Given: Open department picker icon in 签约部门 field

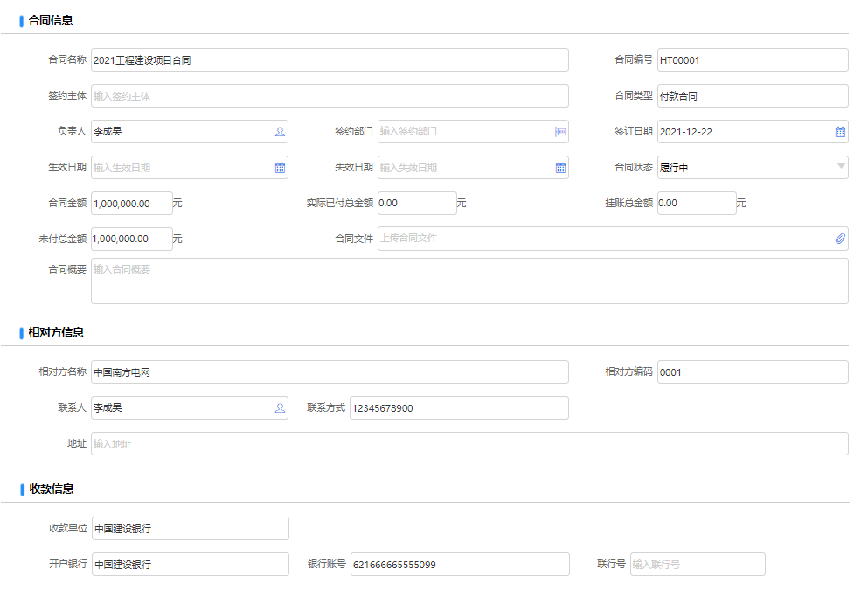Looking at the screenshot, I should pos(561,132).
